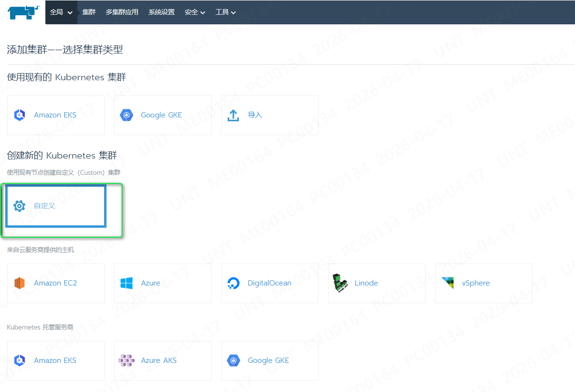Image resolution: width=575 pixels, height=392 pixels.
Task: Pick the Linode provider icon
Action: [x=340, y=283]
